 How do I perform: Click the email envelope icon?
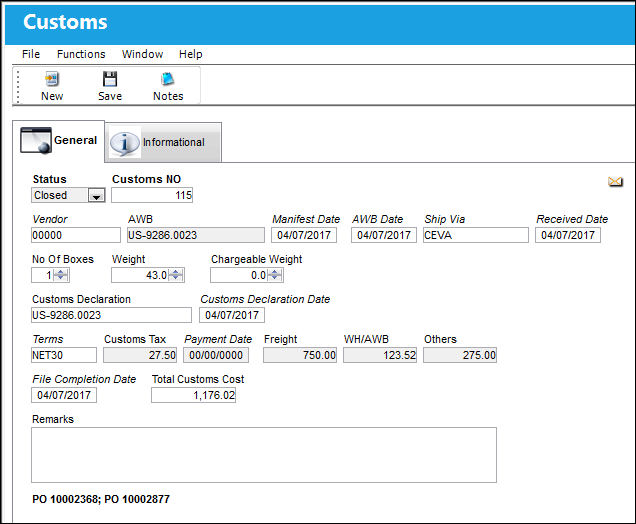click(x=615, y=182)
